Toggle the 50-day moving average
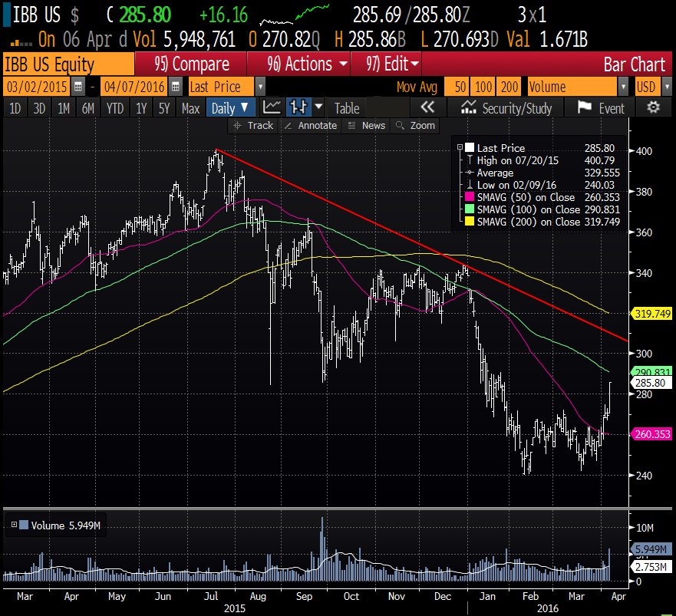 [x=457, y=87]
